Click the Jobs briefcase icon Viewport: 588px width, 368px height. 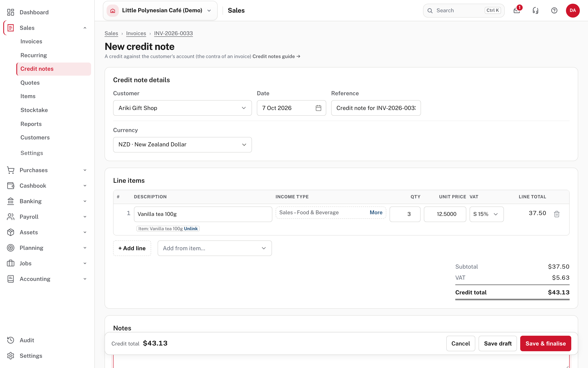point(10,263)
